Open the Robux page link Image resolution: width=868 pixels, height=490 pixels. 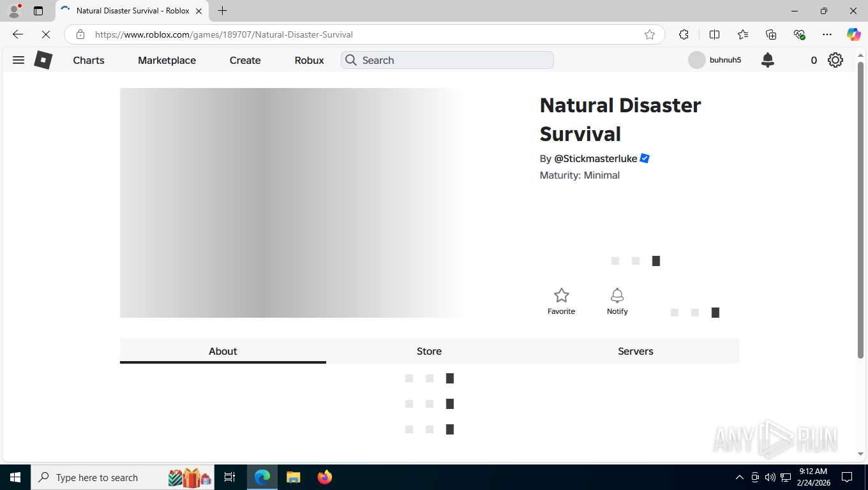point(310,60)
